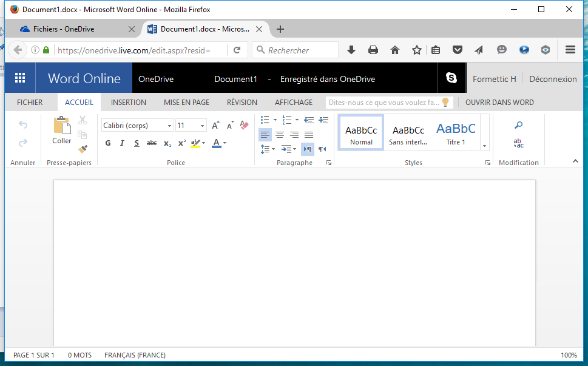The image size is (588, 366).
Task: Expand the styles gallery more arrow
Action: 485,146
